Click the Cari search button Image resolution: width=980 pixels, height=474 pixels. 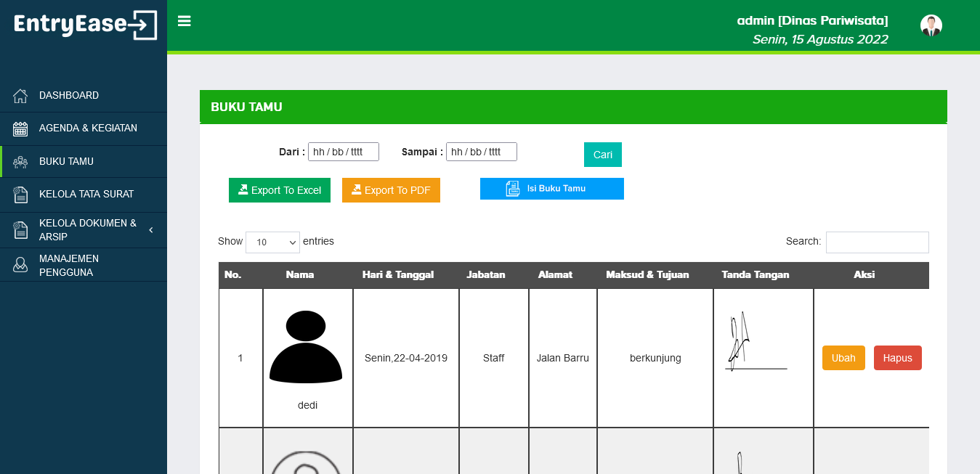click(603, 155)
